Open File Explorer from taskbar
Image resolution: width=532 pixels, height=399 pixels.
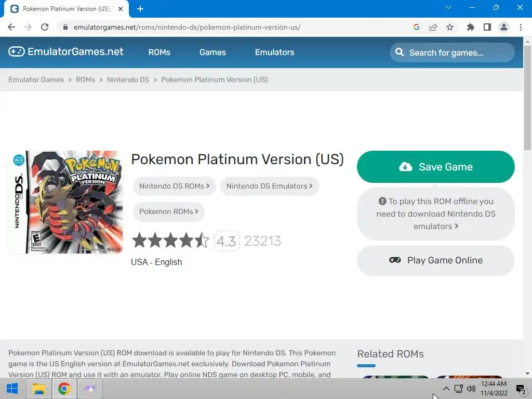[x=38, y=389]
